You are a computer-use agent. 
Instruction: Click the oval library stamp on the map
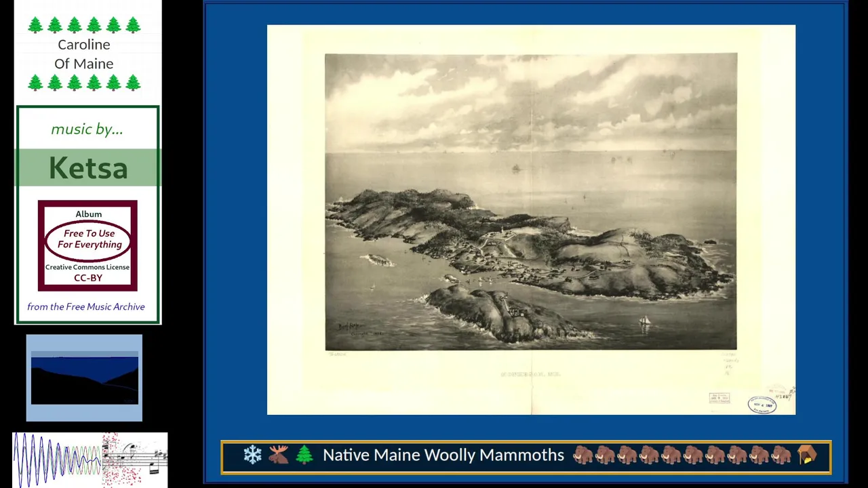tap(762, 405)
